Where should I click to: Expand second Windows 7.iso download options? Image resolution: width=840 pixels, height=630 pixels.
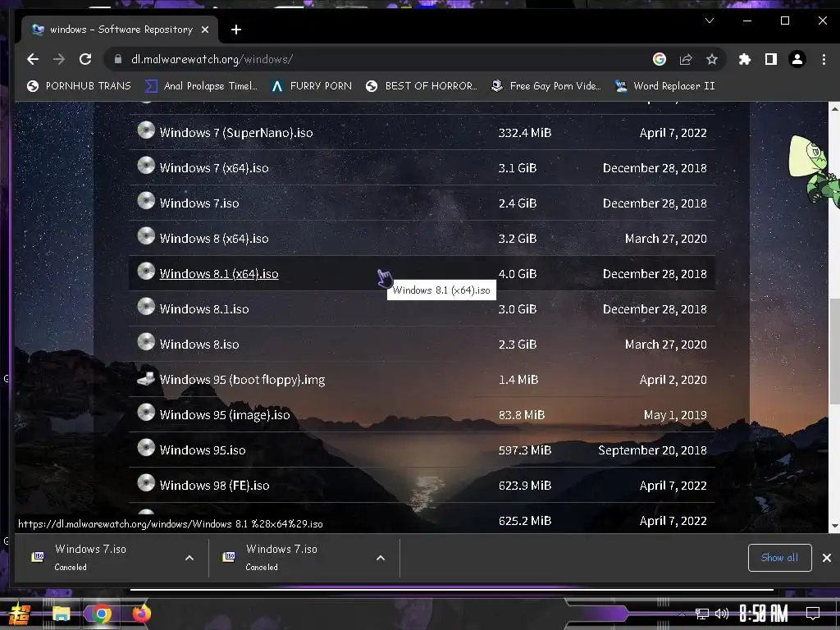[x=381, y=558]
